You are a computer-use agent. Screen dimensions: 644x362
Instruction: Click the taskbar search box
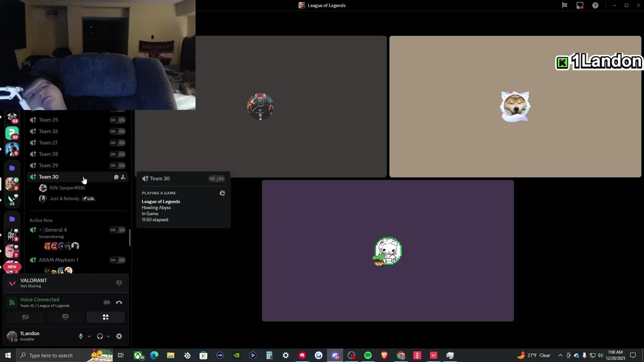pos(64,355)
